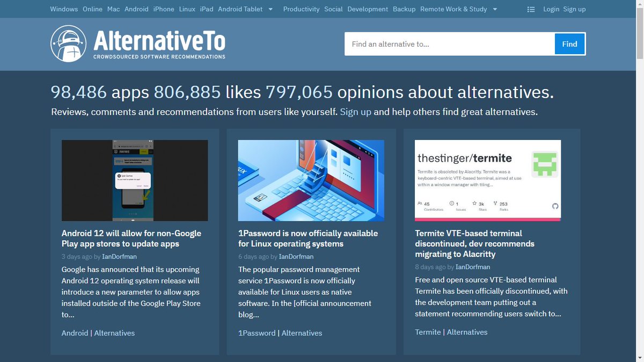Go to the Android Tablet platform link
Image resolution: width=644 pixels, height=362 pixels.
coord(240,9)
